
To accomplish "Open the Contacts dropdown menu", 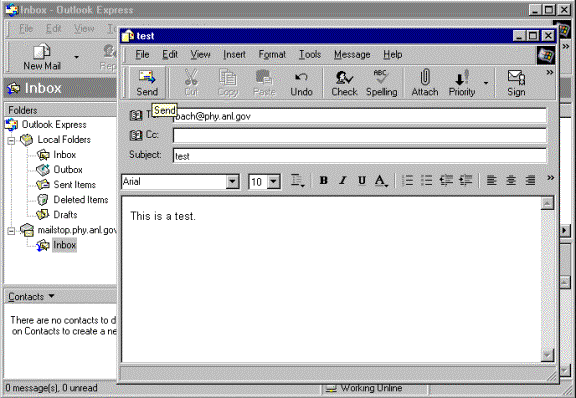I will pyautogui.click(x=31, y=297).
